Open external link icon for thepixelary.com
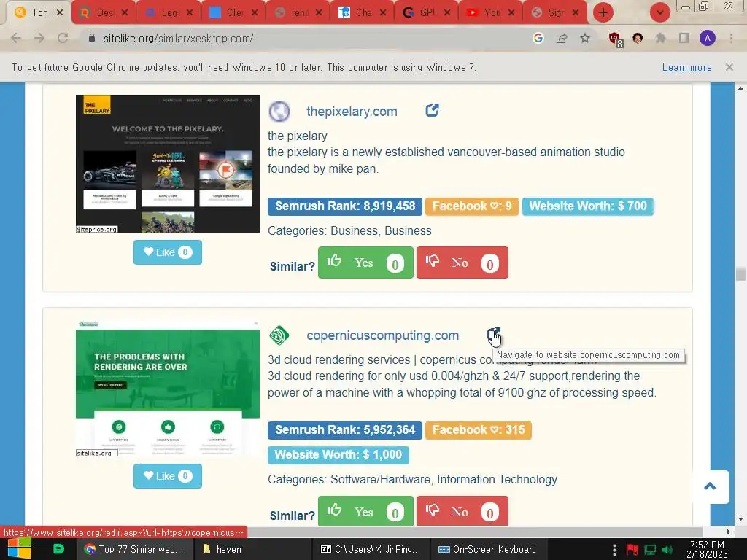Image resolution: width=747 pixels, height=560 pixels. point(432,111)
